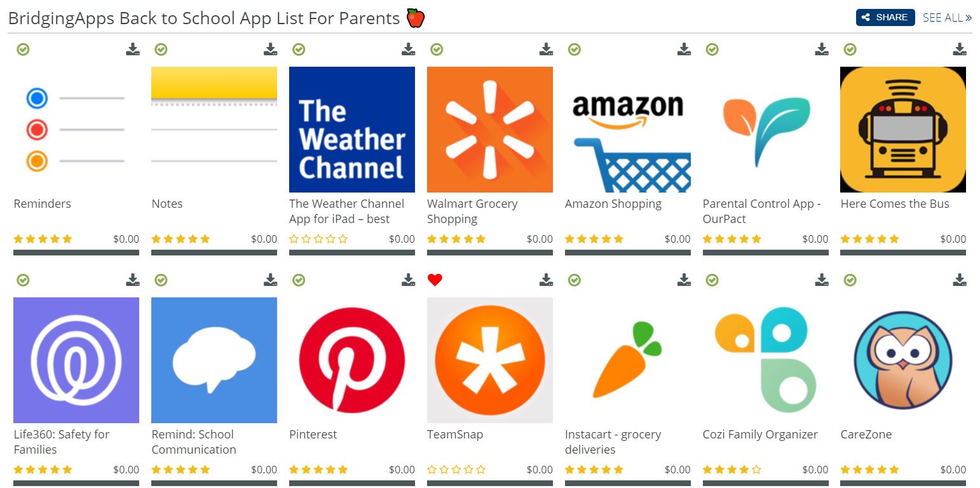Select the Pinterest app thumbnail
Viewport: 980px width, 488px height.
pyautogui.click(x=352, y=360)
